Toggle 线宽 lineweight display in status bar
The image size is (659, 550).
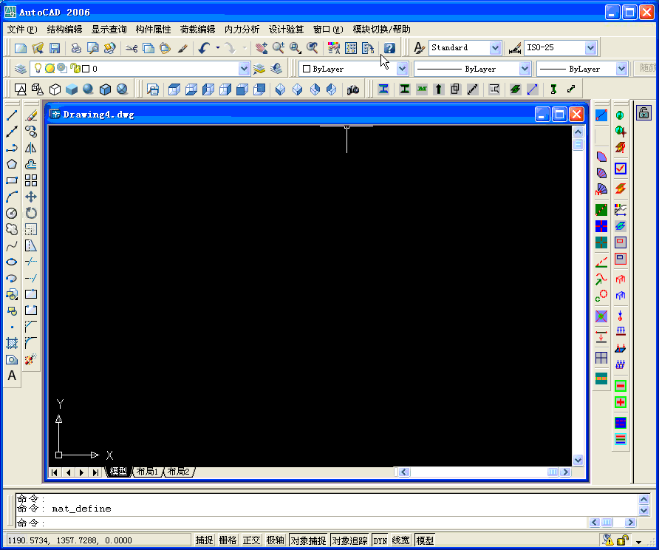401,540
